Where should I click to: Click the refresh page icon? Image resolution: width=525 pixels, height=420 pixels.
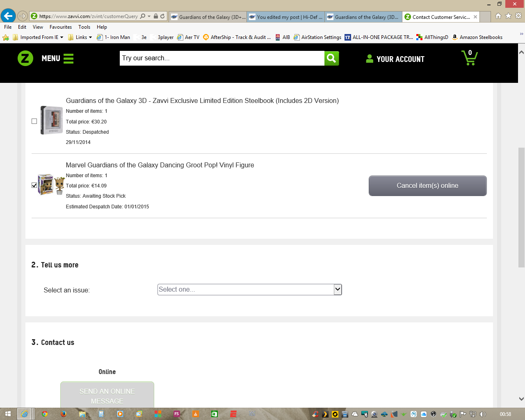[x=162, y=16]
